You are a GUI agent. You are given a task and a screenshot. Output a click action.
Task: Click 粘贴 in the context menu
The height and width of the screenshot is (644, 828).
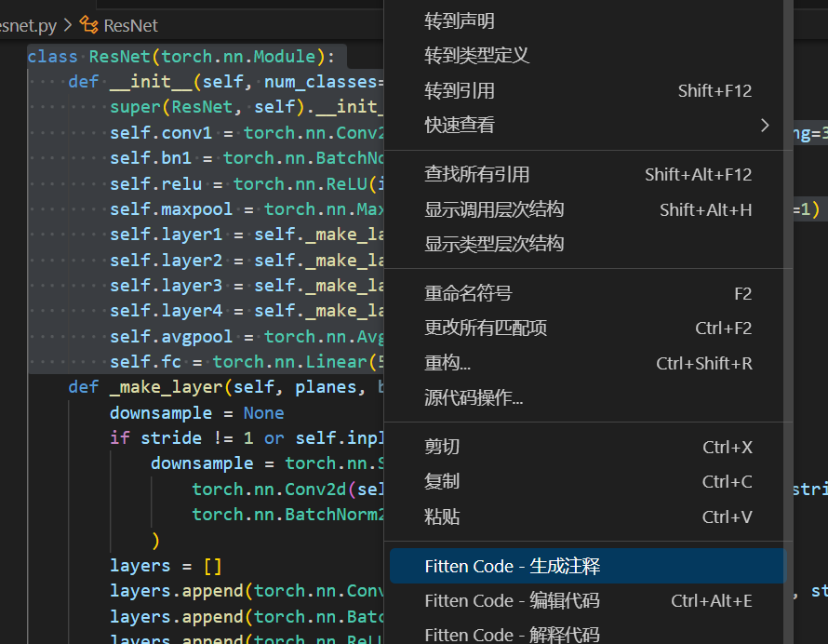tap(442, 517)
